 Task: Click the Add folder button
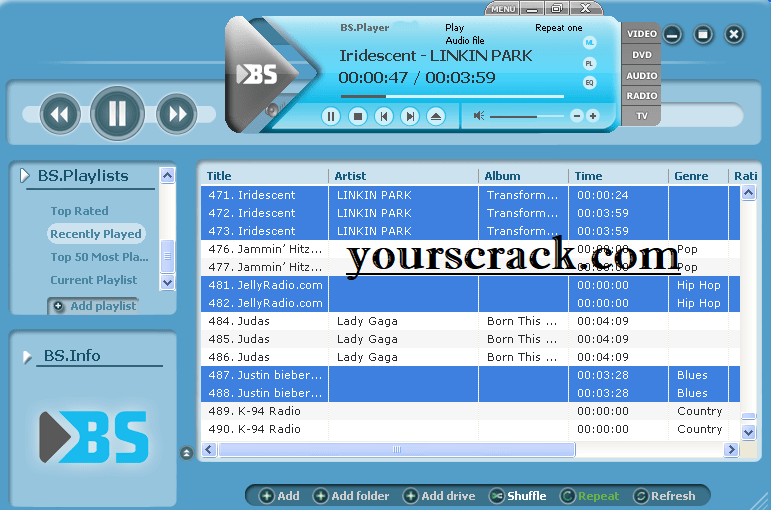(x=351, y=496)
